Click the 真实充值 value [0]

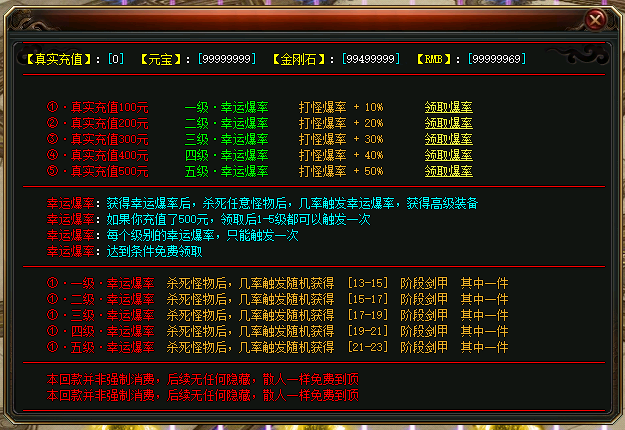point(116,59)
